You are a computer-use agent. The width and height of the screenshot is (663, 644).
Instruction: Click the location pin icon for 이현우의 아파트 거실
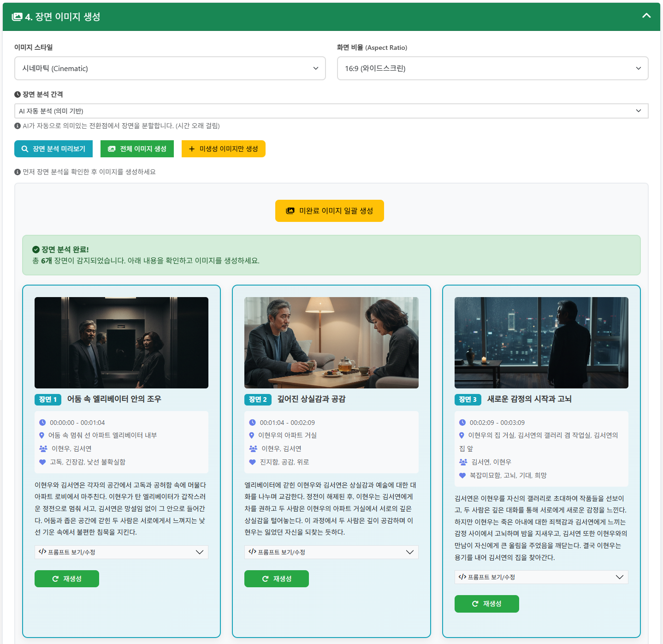point(252,435)
